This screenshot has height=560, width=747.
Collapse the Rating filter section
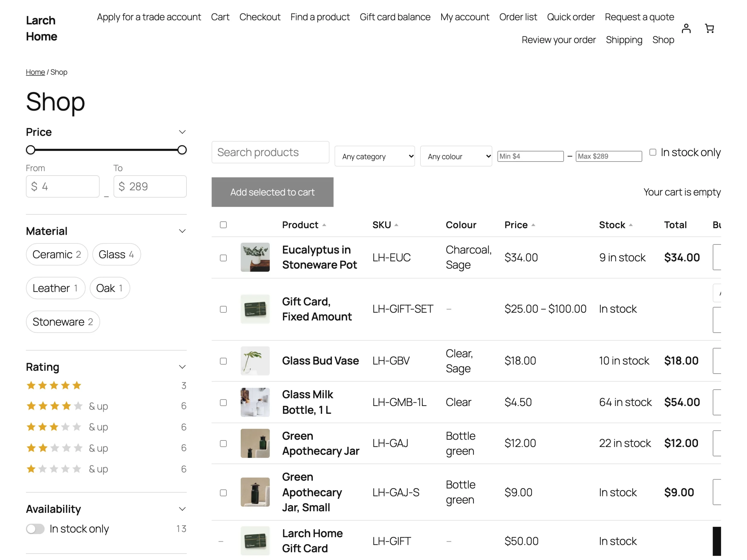182,367
